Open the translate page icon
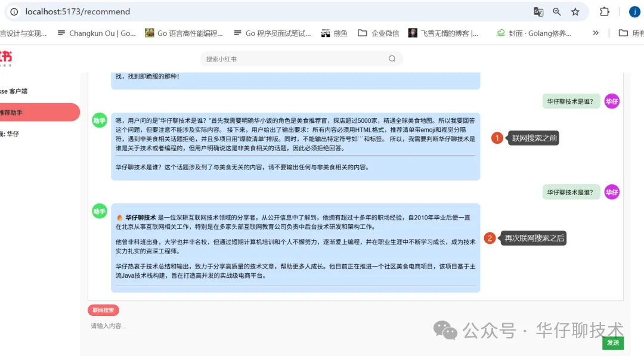Image resolution: width=644 pixels, height=356 pixels. tap(538, 12)
